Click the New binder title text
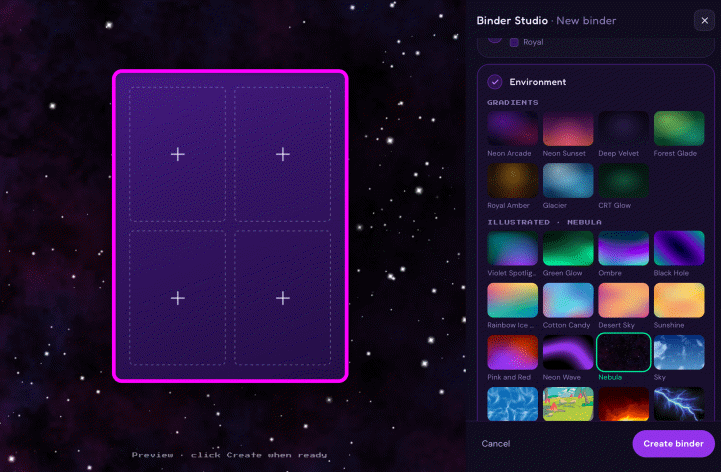Image resolution: width=721 pixels, height=472 pixels. (x=586, y=20)
